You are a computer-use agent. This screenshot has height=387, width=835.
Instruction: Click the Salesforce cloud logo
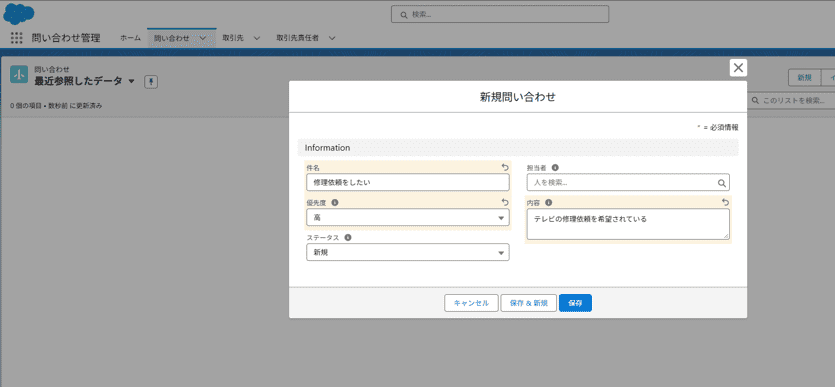(19, 14)
